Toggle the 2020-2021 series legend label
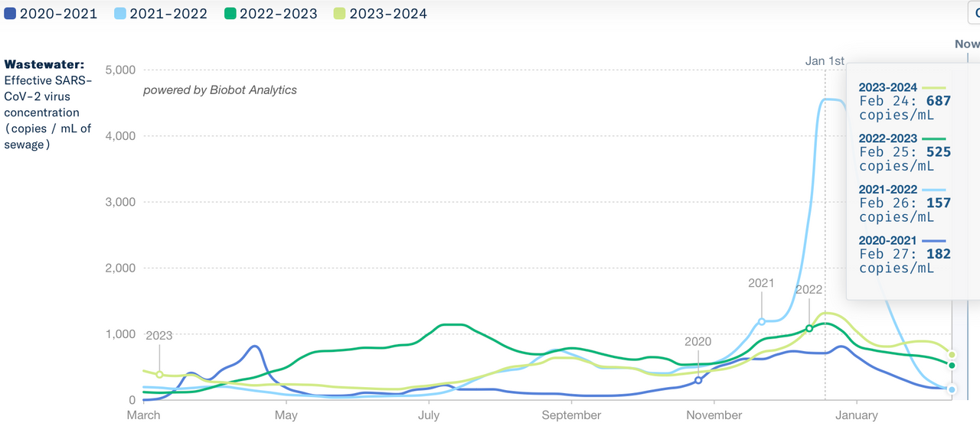This screenshot has width=980, height=436. [58, 14]
